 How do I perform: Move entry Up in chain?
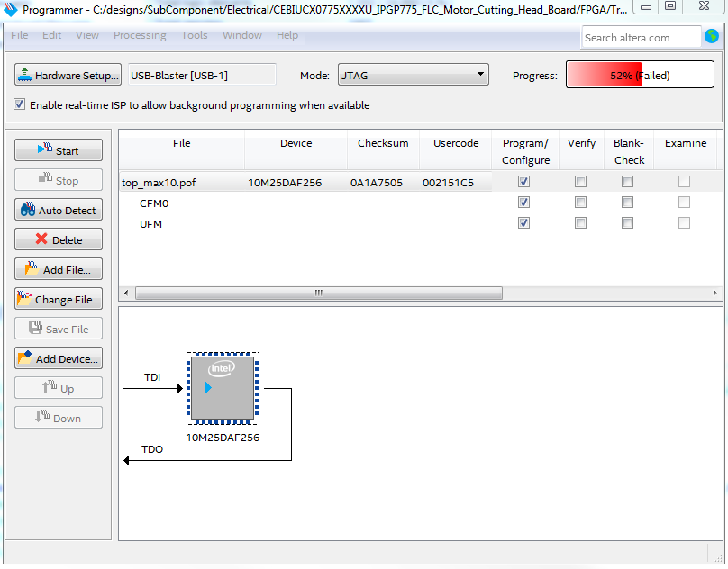pos(59,388)
